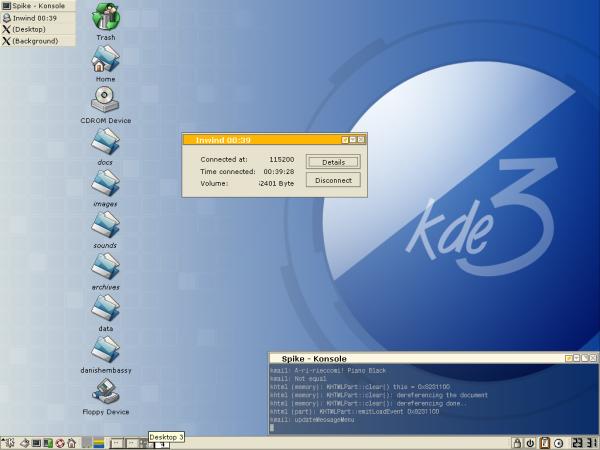Viewport: 600px width, 450px height.
Task: Click the logout power icon in panel
Action: point(530,443)
